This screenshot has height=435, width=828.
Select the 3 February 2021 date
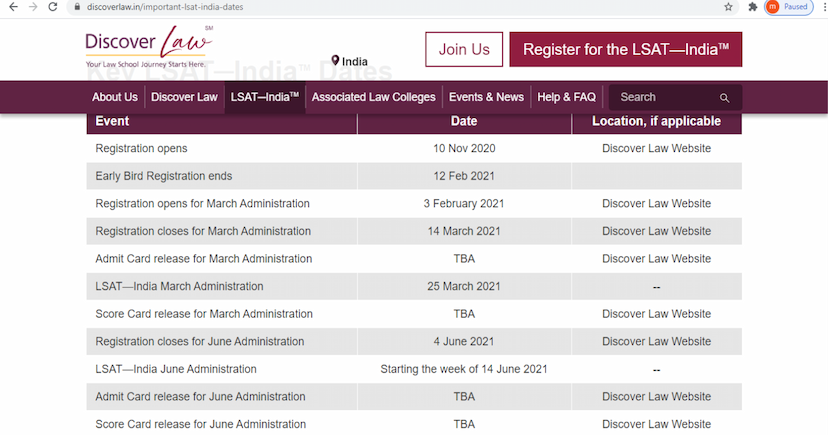[x=464, y=203]
